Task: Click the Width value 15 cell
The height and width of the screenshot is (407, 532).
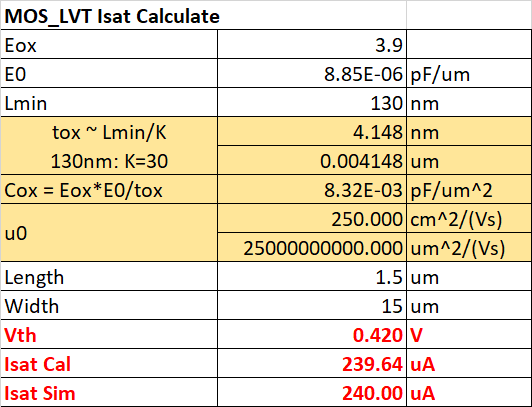Action: [x=312, y=305]
